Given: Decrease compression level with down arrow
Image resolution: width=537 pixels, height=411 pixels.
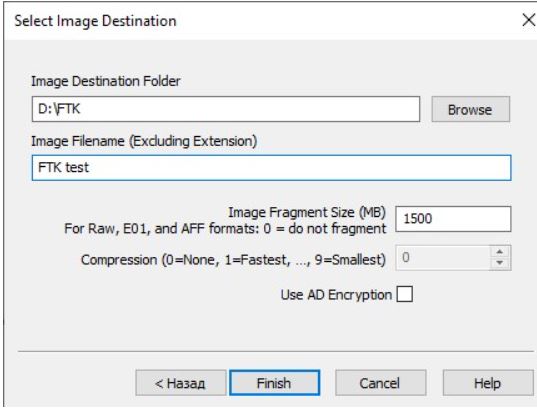Looking at the screenshot, I should pos(500,263).
